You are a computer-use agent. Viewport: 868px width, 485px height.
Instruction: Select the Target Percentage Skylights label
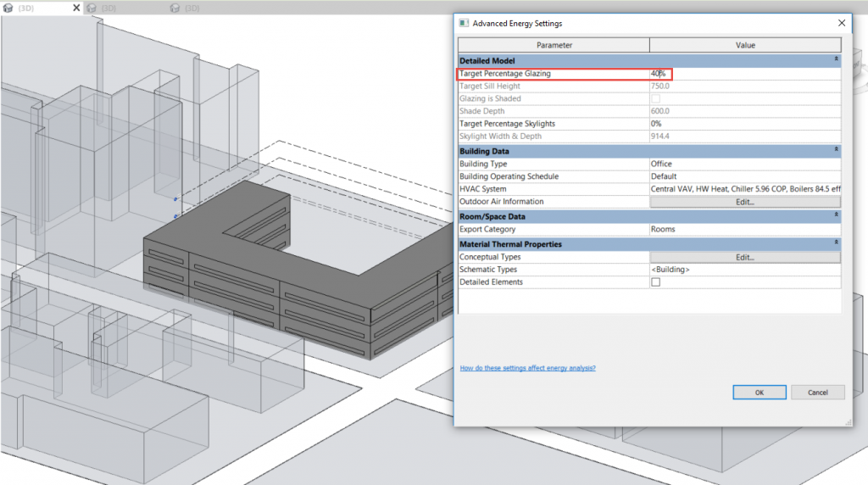click(x=507, y=124)
